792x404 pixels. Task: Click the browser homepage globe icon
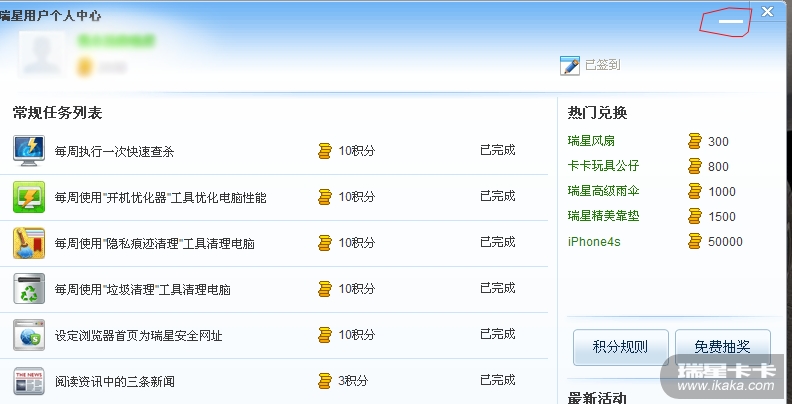point(29,335)
